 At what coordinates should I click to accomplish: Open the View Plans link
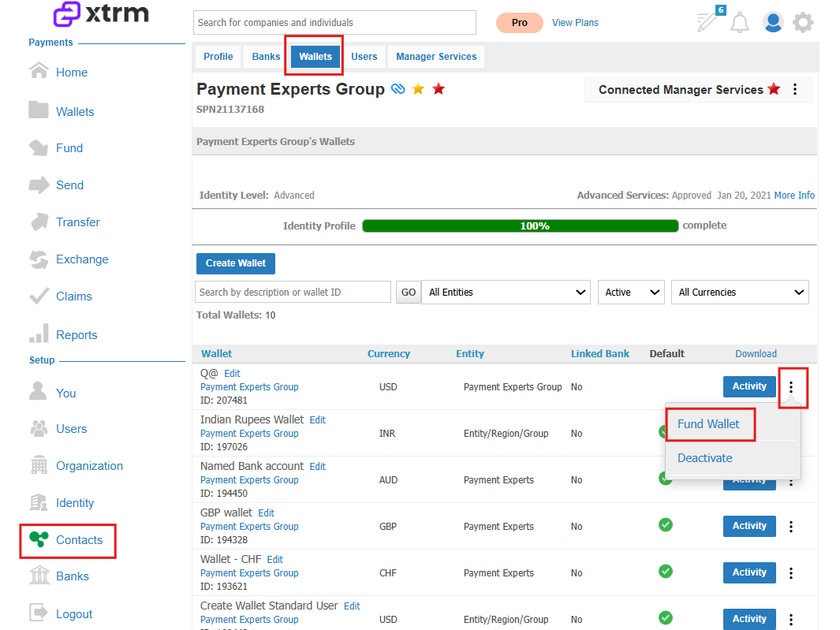pyautogui.click(x=575, y=23)
